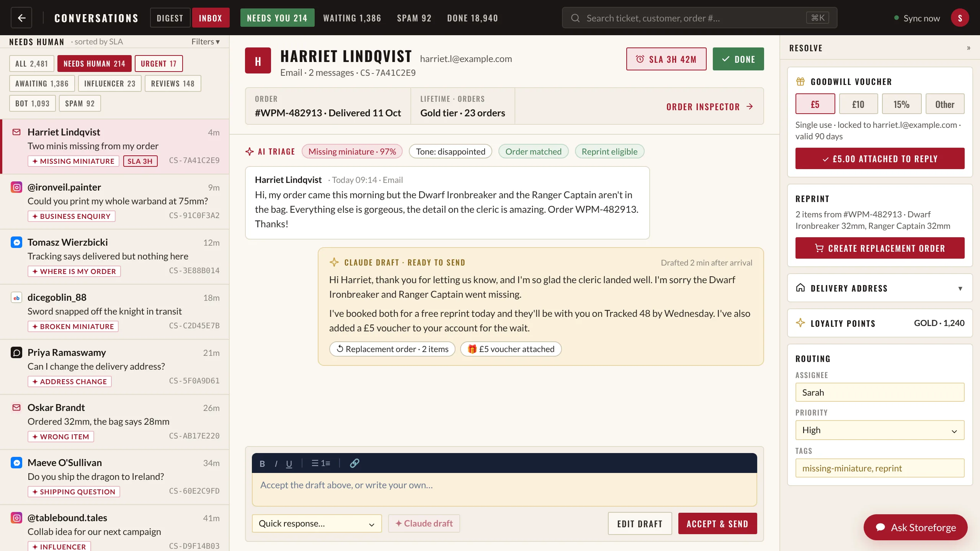Click the insert link icon

354,463
